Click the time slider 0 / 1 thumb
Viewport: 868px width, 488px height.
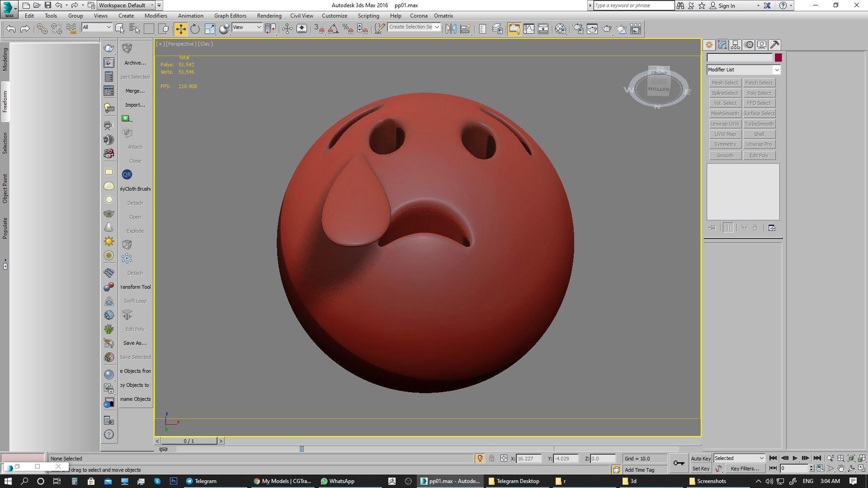(x=189, y=441)
